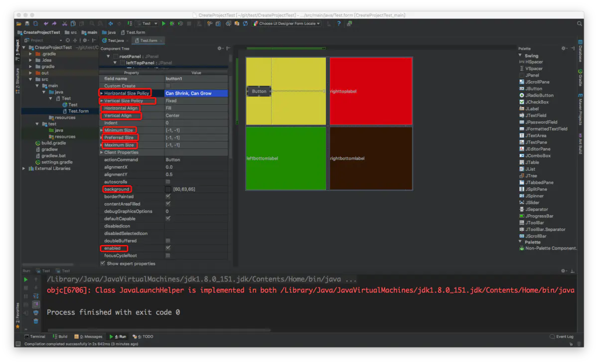Click the background color swatch
This screenshot has height=364, width=598.
coord(168,189)
